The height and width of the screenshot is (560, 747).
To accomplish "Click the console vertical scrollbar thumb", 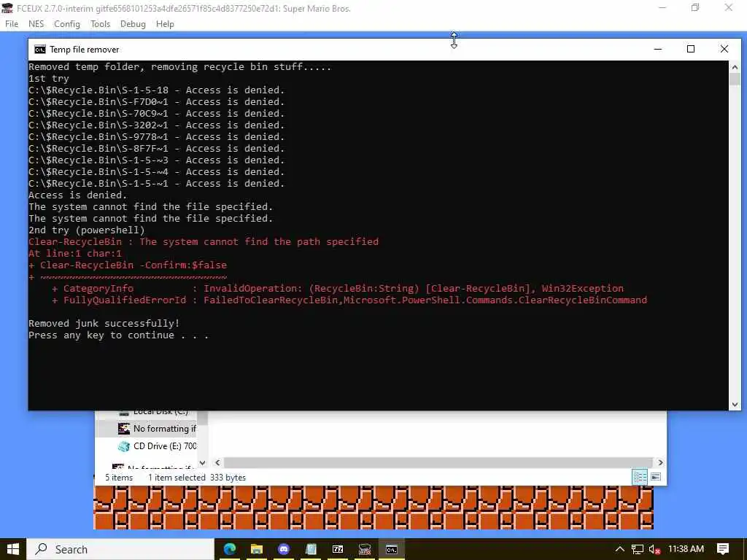I will [735, 79].
